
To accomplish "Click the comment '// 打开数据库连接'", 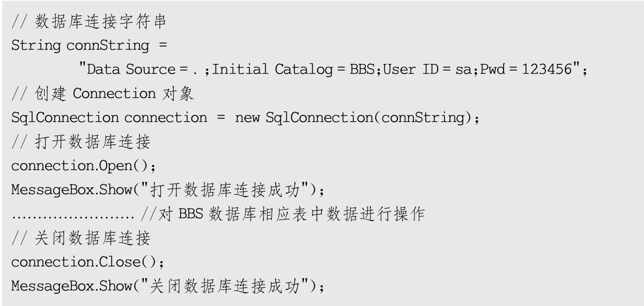I will click(x=80, y=142).
